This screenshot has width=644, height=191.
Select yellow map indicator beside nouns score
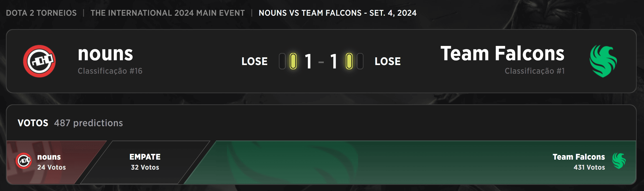pyautogui.click(x=293, y=61)
